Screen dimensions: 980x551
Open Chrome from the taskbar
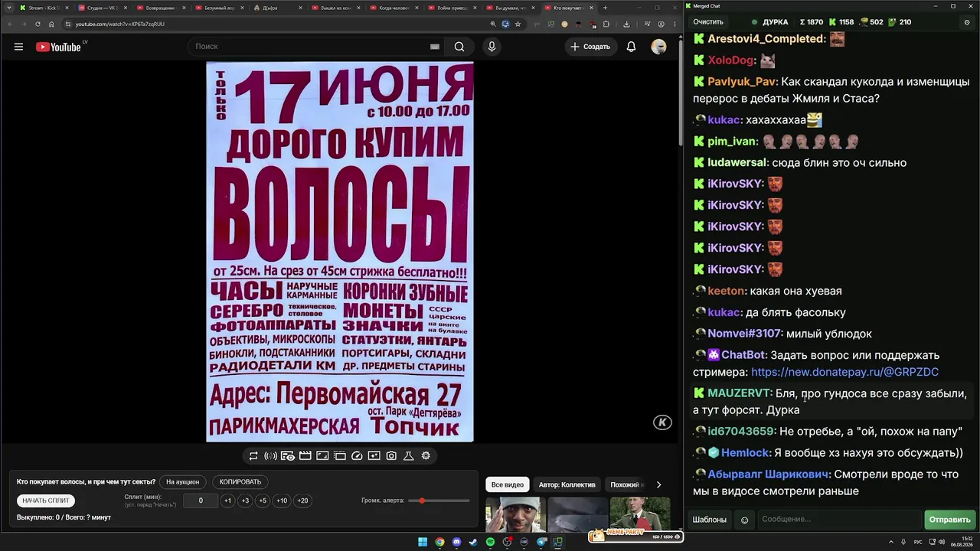[439, 542]
